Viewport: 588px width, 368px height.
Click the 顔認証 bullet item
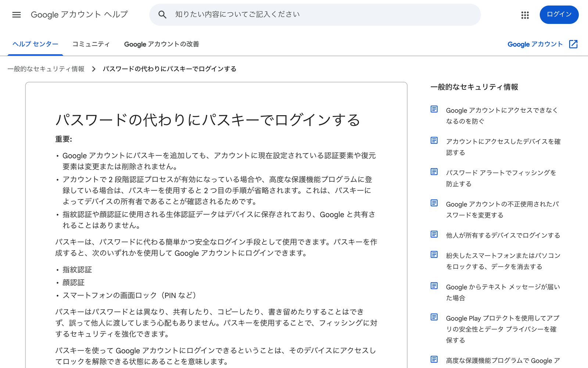73,283
